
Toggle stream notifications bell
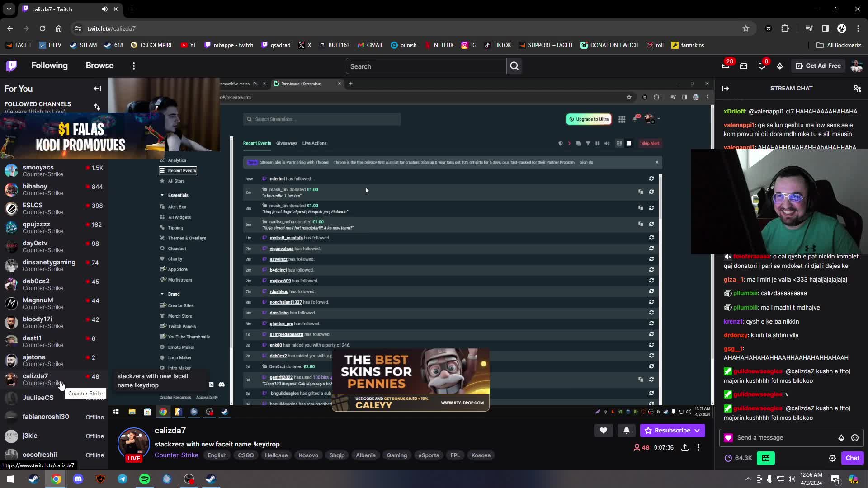pyautogui.click(x=626, y=431)
